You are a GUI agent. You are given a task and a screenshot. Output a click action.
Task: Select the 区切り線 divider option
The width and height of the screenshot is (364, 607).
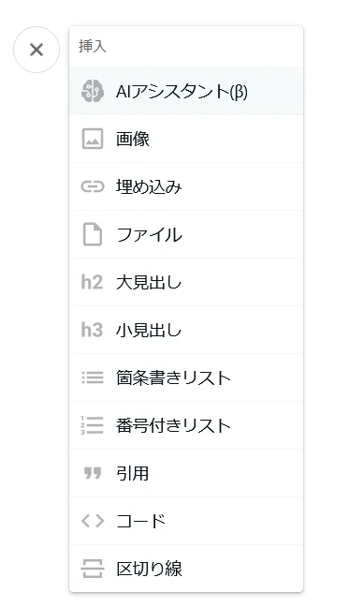tap(186, 569)
